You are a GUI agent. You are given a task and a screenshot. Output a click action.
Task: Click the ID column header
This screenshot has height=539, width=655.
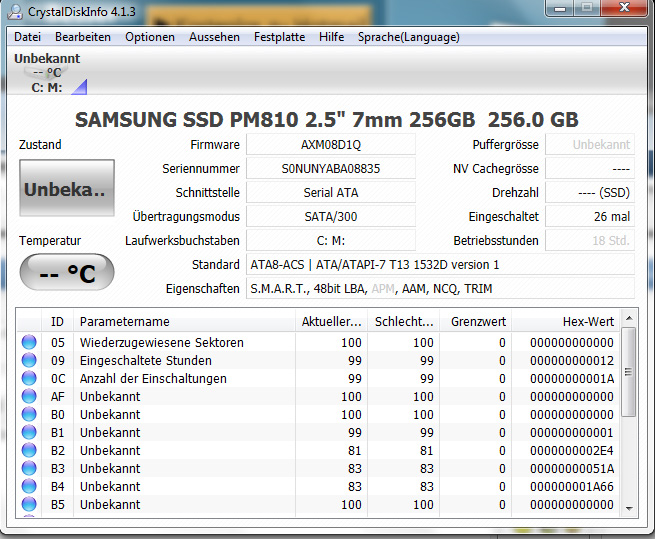57,321
